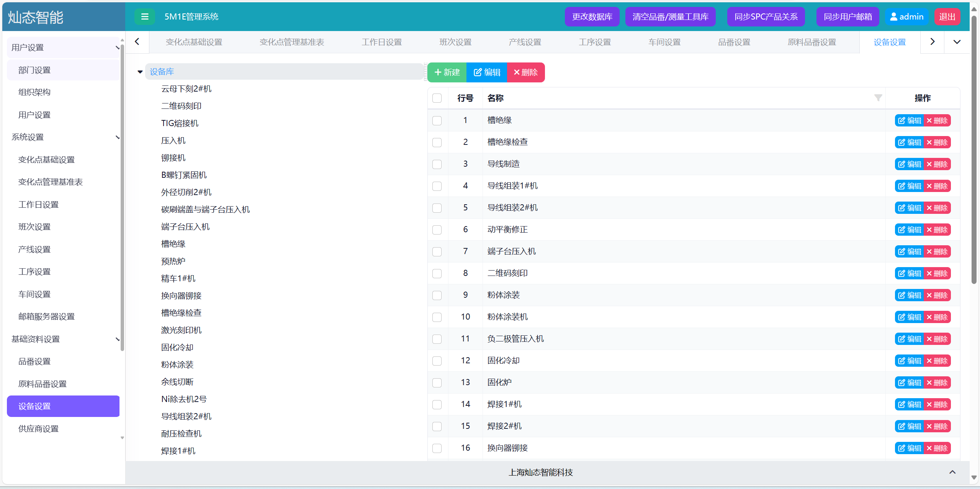The image size is (980, 489).
Task: Click the edit icon for 槽绝缘 row
Action: point(902,120)
